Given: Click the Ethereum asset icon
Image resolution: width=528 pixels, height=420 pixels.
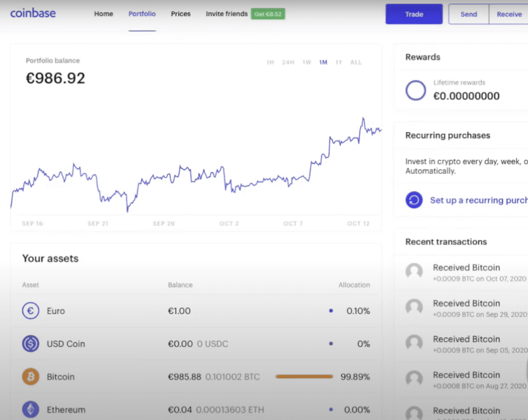Looking at the screenshot, I should click(31, 410).
